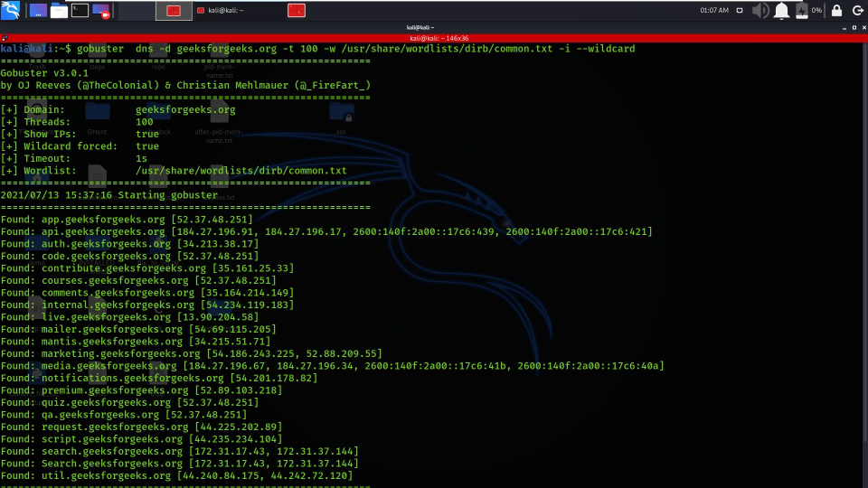Viewport: 868px width, 488px height.
Task: Click the qa.geeksforgeeks.org result
Action: pos(124,414)
